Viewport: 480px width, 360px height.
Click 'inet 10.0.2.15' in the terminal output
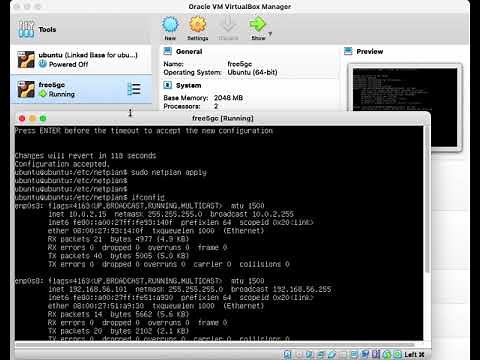pos(77,214)
